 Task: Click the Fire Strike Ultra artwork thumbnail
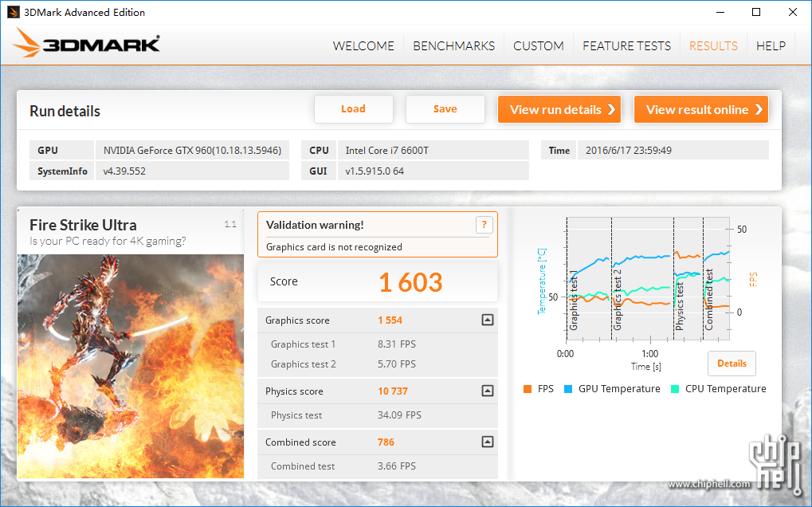(x=131, y=366)
